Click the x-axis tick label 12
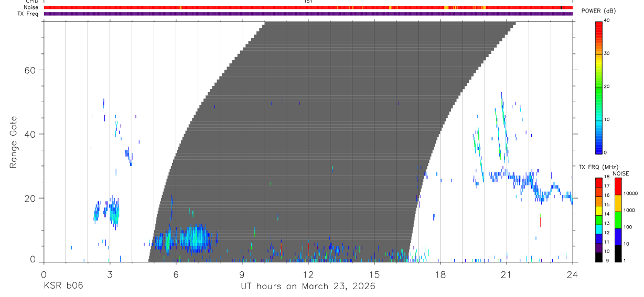 click(308, 274)
